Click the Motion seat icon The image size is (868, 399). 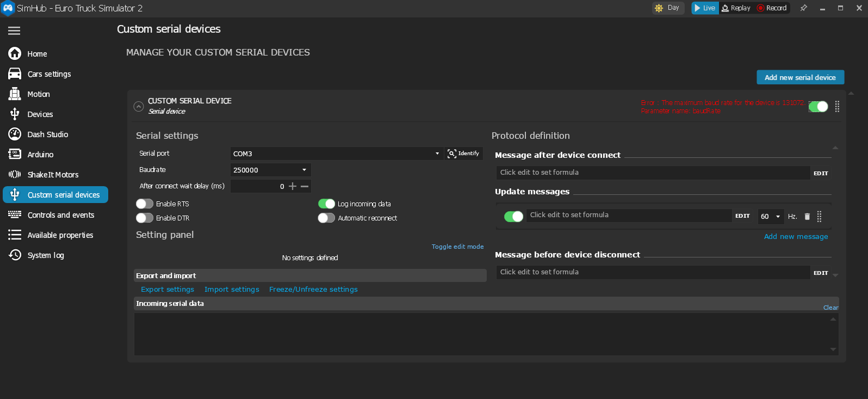point(15,94)
